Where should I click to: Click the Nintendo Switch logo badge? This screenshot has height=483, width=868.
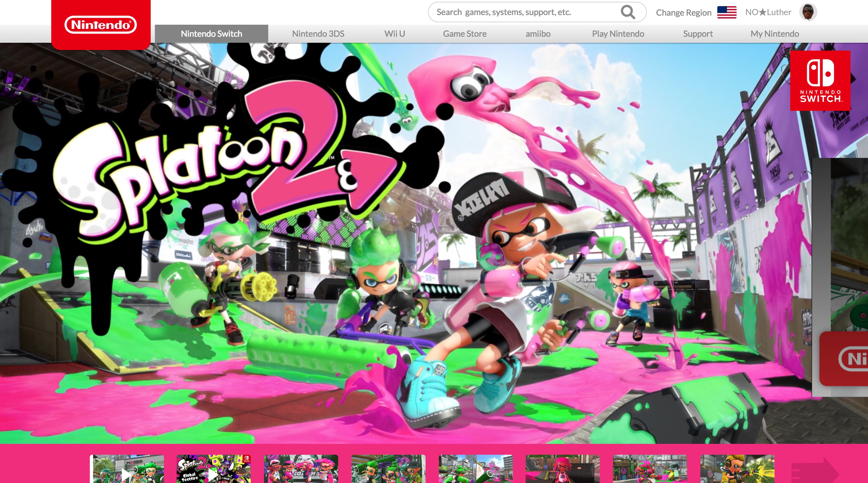click(x=820, y=80)
